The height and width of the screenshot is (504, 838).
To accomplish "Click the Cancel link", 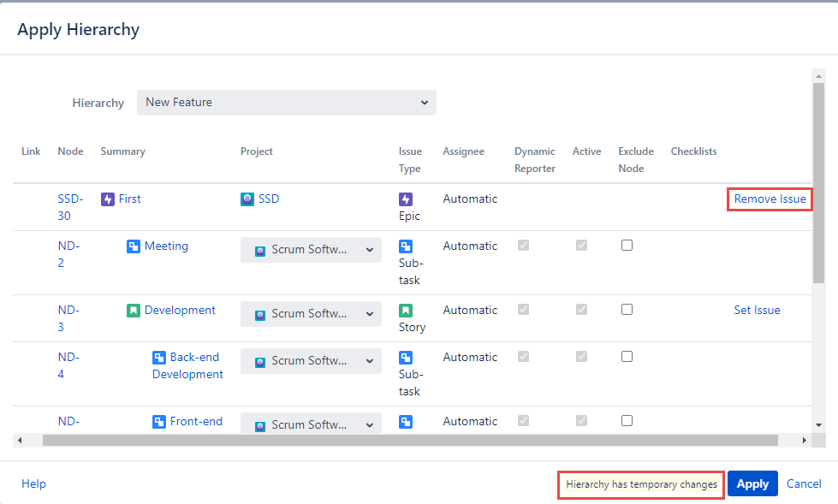I will pyautogui.click(x=804, y=484).
